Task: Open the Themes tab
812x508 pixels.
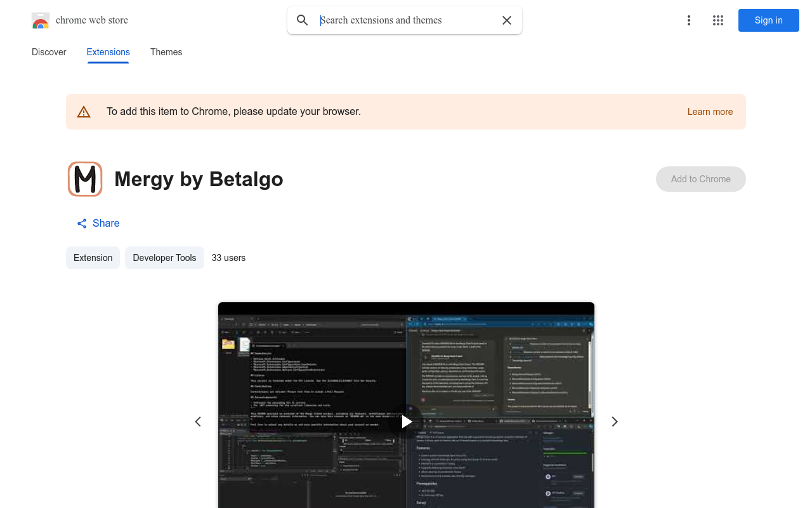Action: tap(166, 52)
